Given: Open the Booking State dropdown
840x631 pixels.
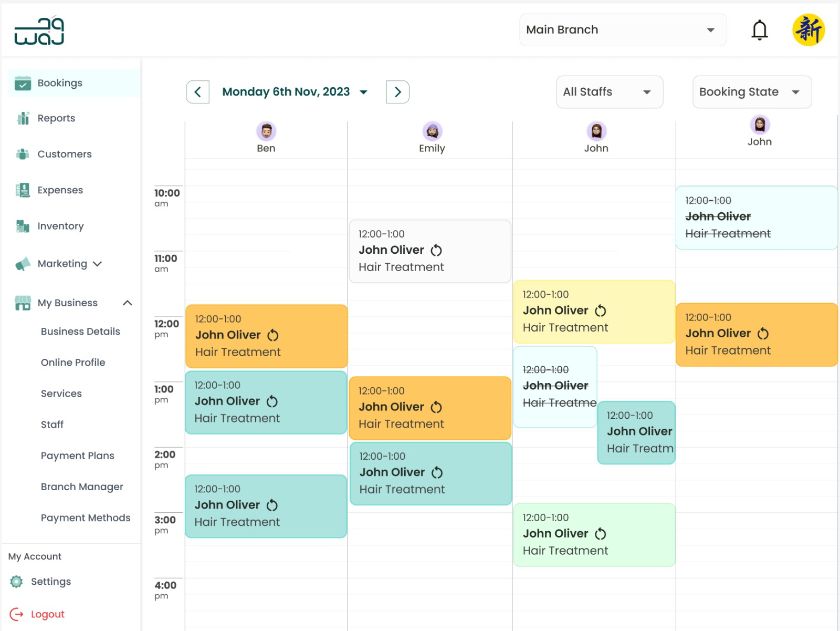Looking at the screenshot, I should point(751,92).
